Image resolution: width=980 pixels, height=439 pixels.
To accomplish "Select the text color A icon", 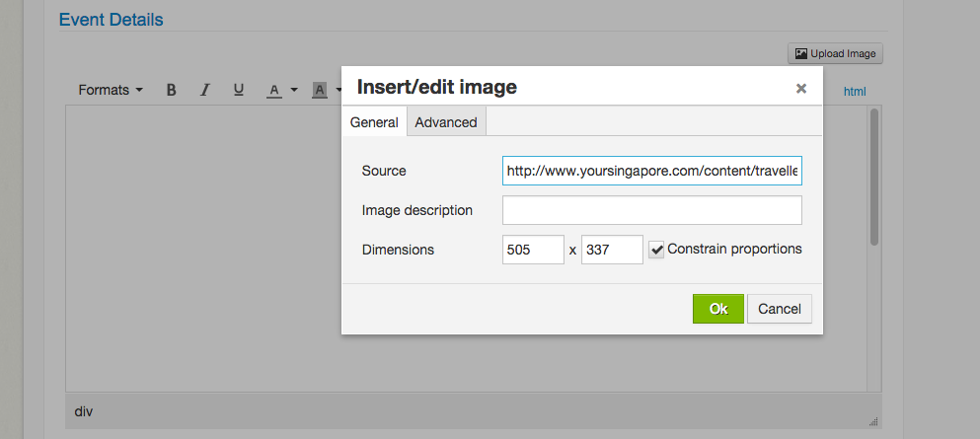I will 273,91.
